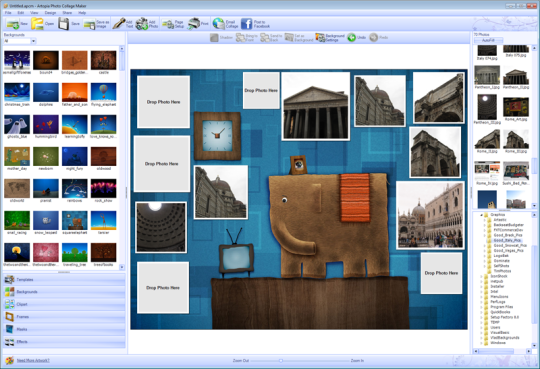The image size is (540, 369).
Task: Email Collage with the globe icon
Action: 225,24
